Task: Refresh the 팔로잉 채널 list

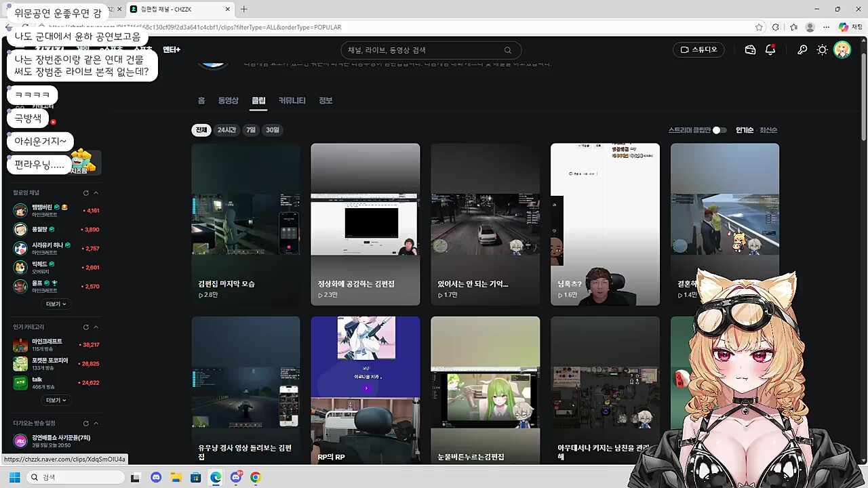Action: coord(85,192)
